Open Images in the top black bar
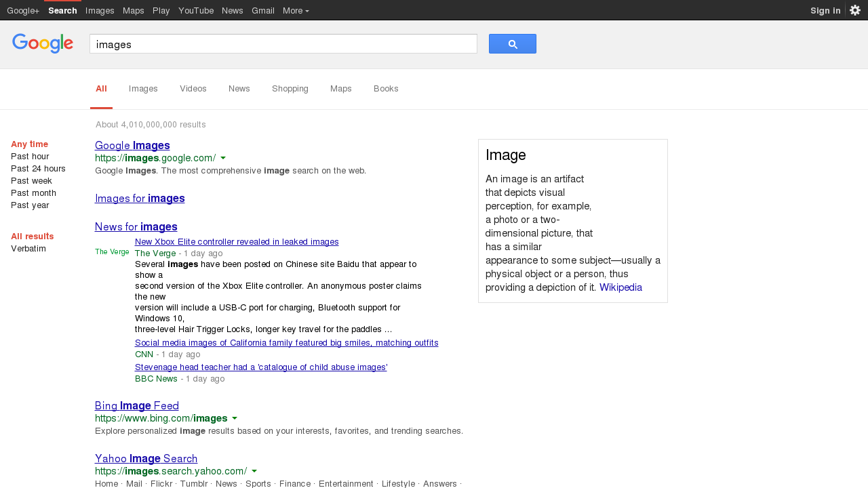Screen dimensions: 868x488 point(100,10)
